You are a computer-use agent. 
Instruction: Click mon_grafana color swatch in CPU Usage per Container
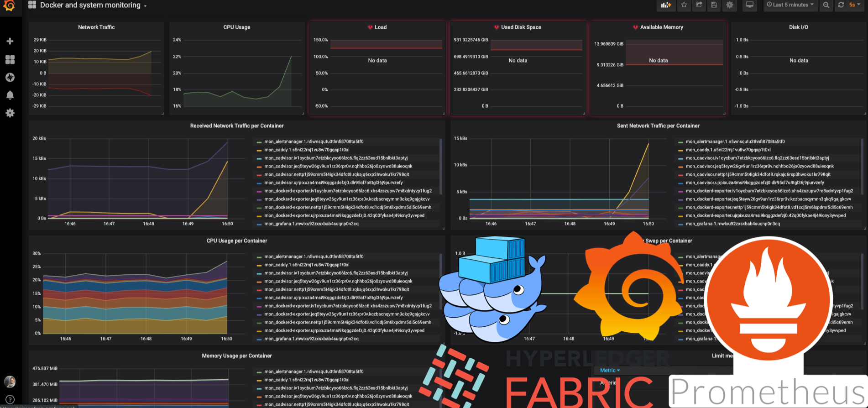(x=259, y=340)
